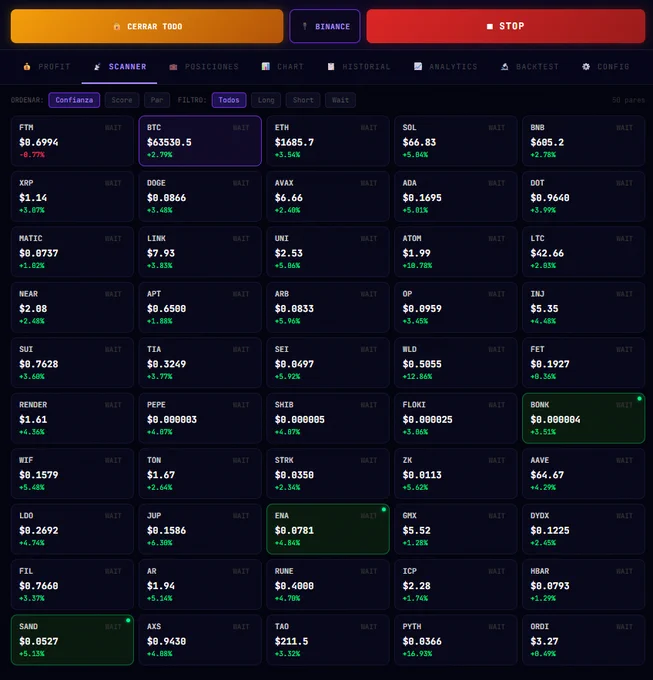Click the Chart bar graph icon

click(266, 66)
